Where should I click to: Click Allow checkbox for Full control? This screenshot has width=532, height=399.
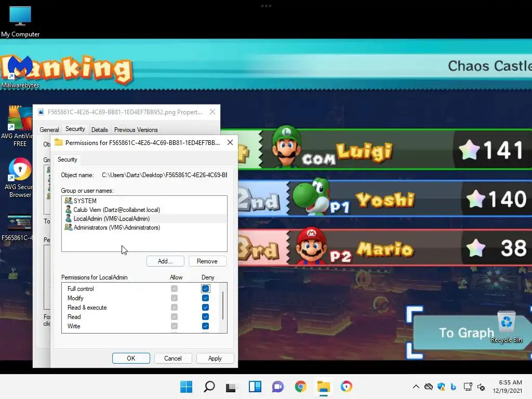tap(174, 289)
